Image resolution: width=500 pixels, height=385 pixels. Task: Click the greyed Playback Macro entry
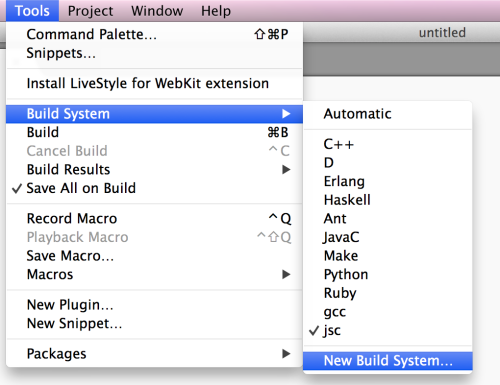coord(154,237)
